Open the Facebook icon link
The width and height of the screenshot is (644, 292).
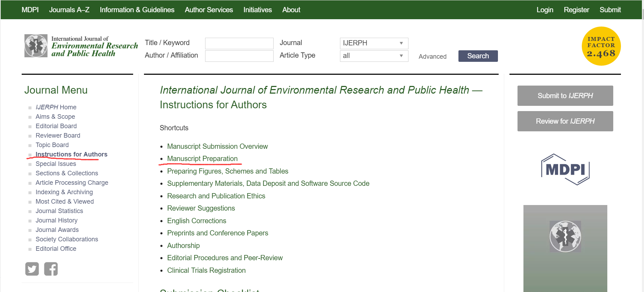pyautogui.click(x=51, y=269)
